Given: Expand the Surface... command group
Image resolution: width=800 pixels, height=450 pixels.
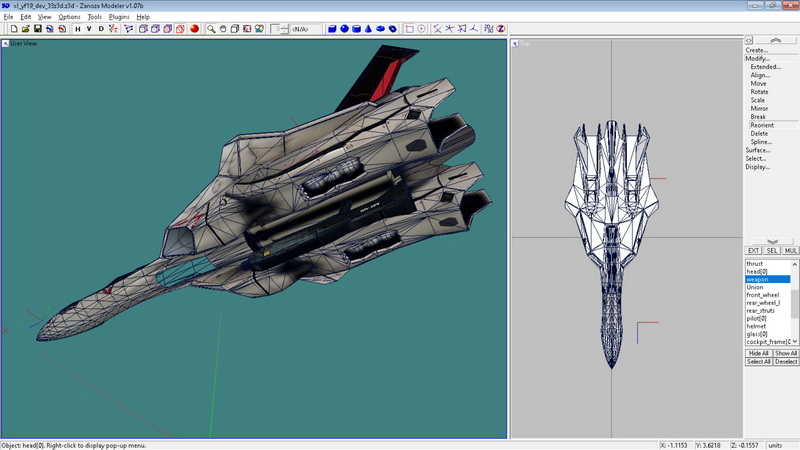Looking at the screenshot, I should click(758, 150).
